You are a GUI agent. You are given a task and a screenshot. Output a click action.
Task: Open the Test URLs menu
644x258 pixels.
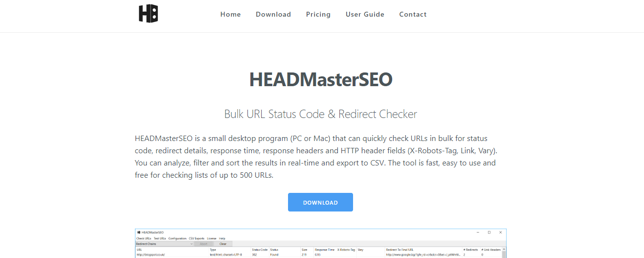pyautogui.click(x=160, y=238)
